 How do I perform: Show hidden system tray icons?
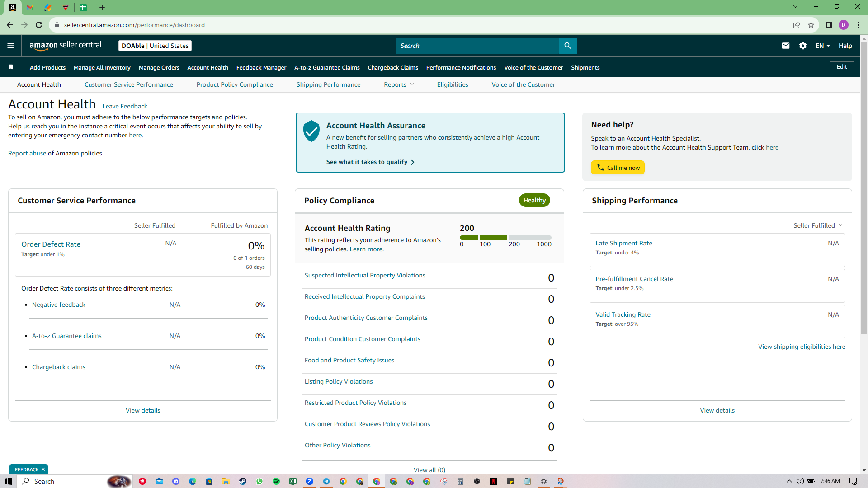(x=789, y=481)
